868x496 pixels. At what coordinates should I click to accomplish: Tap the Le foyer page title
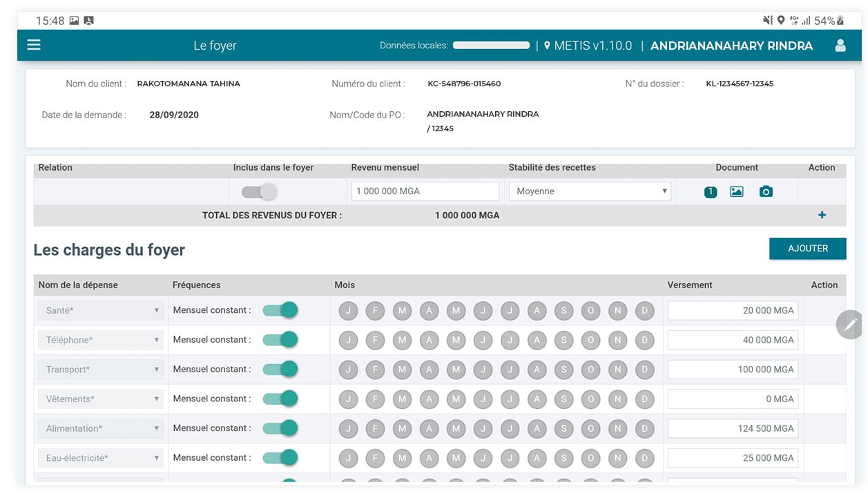point(215,46)
